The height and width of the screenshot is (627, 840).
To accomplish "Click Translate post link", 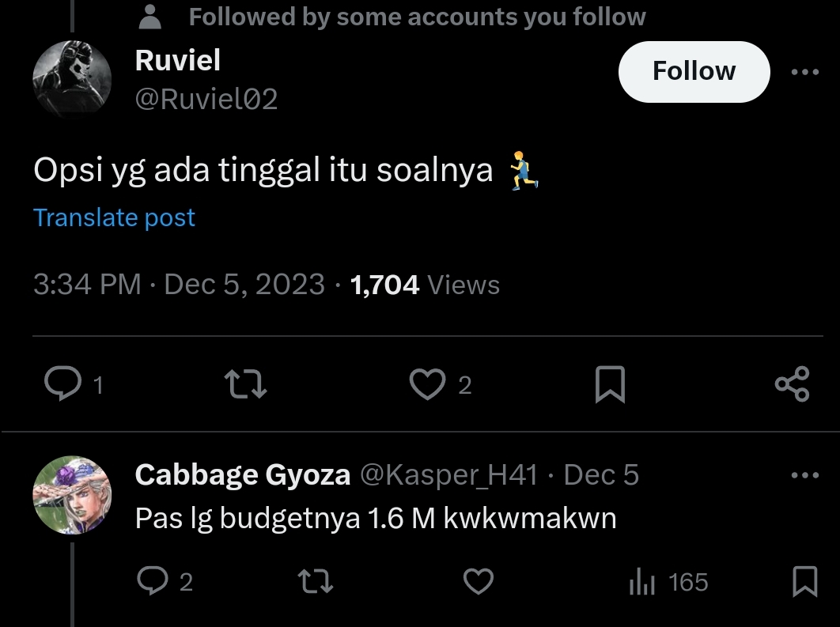I will tap(114, 217).
